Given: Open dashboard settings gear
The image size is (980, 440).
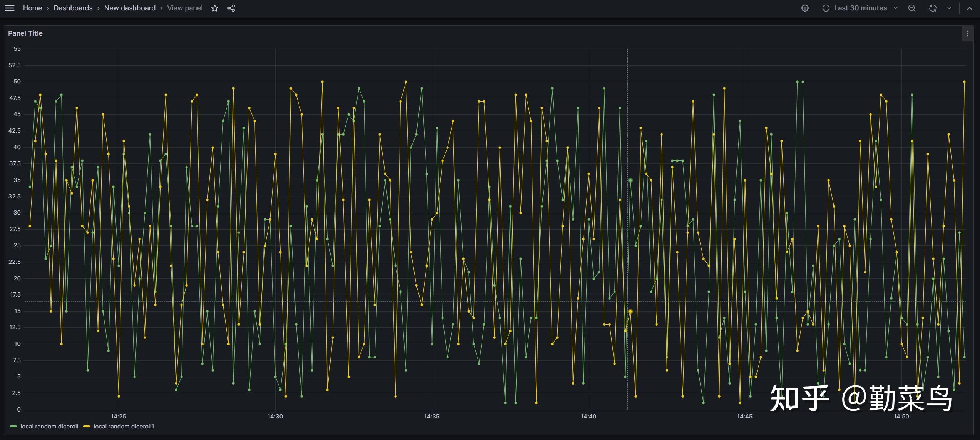Looking at the screenshot, I should click(x=805, y=8).
